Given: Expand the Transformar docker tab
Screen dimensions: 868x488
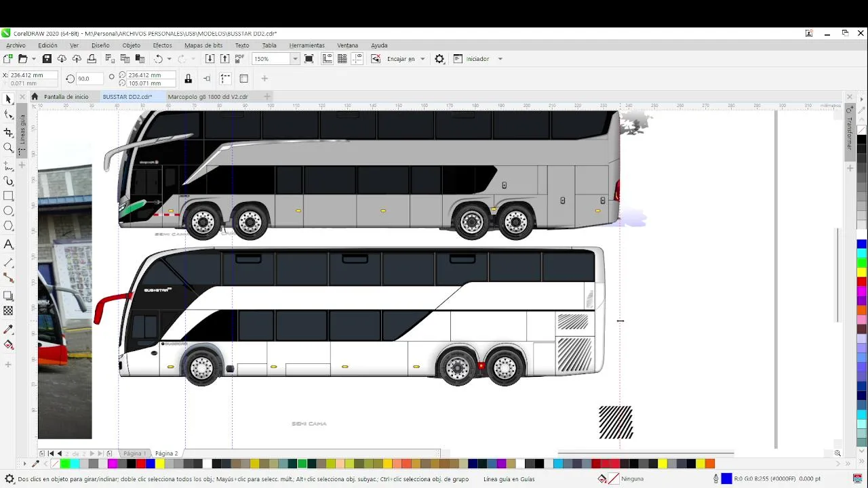Looking at the screenshot, I should (x=848, y=133).
